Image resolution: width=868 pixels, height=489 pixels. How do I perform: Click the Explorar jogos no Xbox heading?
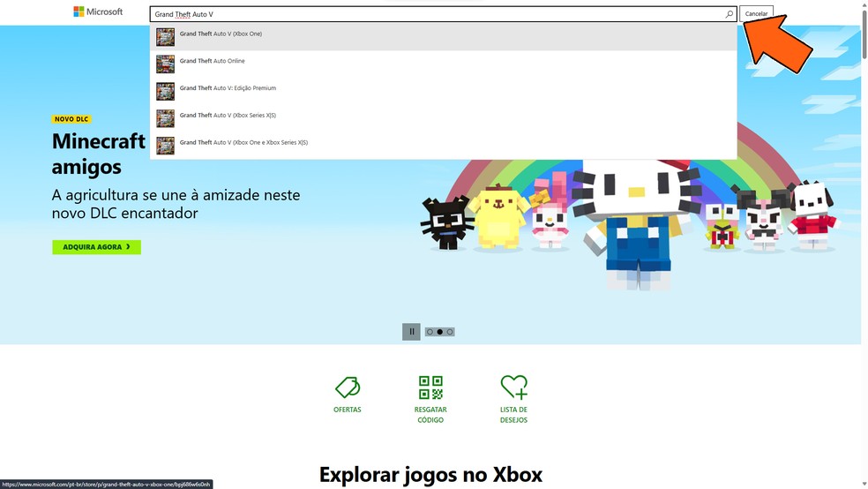coord(430,475)
